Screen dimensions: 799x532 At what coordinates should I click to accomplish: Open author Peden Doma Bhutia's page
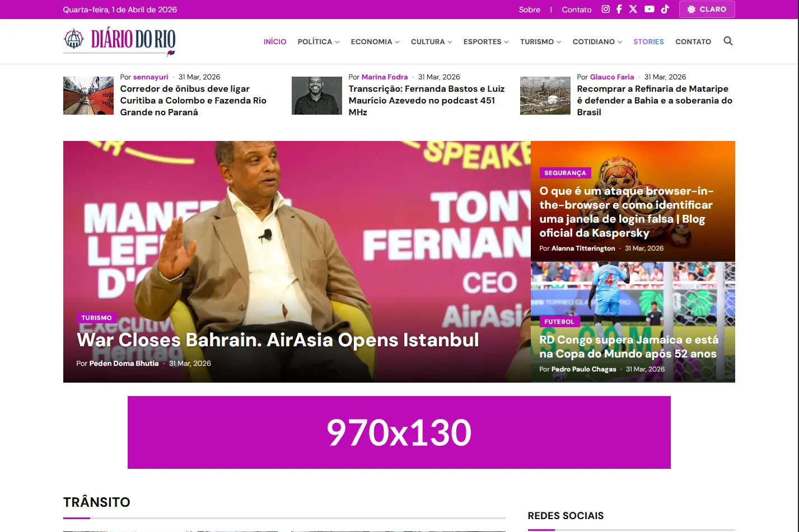click(x=124, y=364)
